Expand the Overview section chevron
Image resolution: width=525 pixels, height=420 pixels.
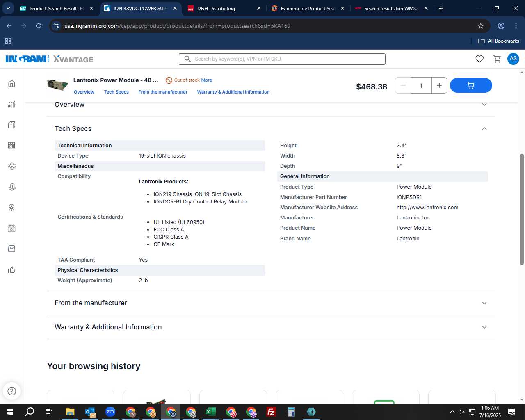[484, 105]
